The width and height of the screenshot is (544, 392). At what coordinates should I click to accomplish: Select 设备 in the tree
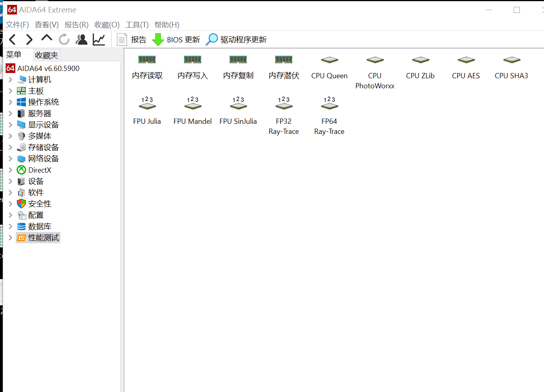point(35,181)
